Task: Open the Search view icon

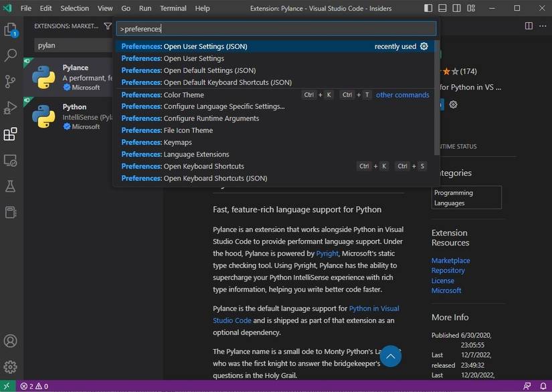Action: 11,56
